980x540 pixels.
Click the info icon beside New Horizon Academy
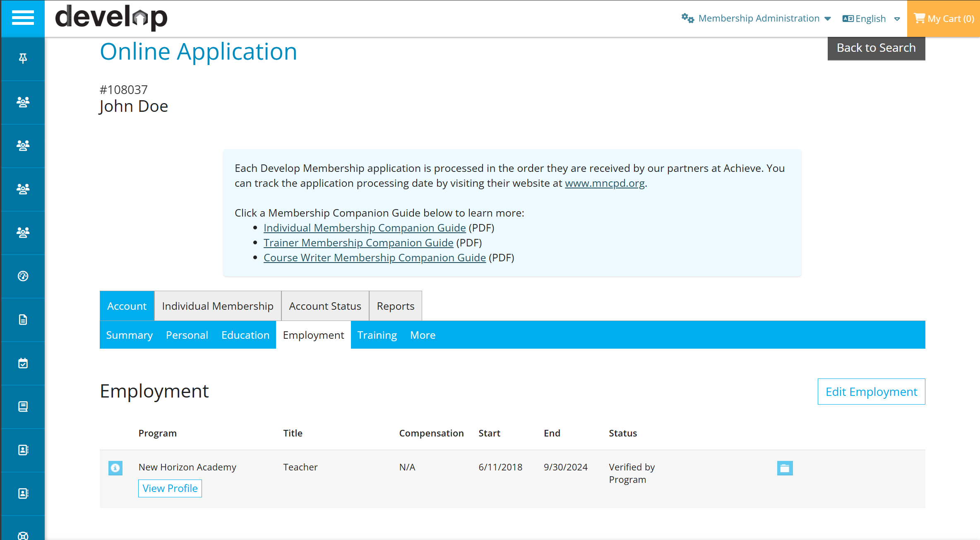point(115,468)
